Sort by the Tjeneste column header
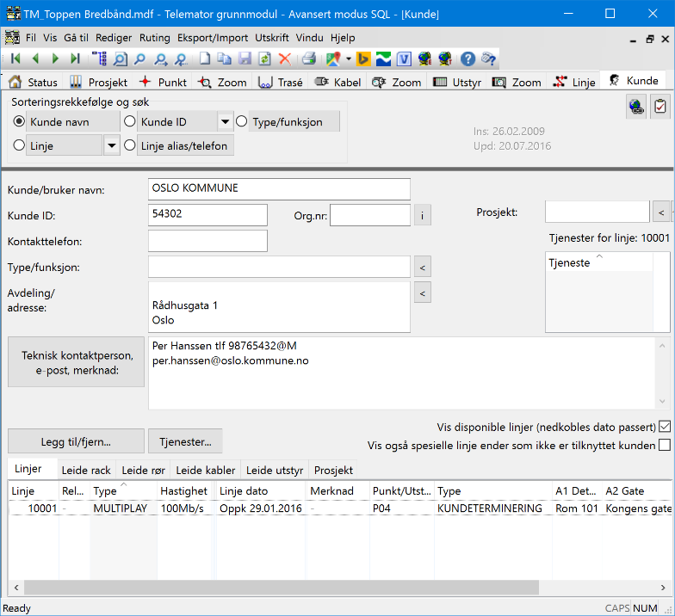Screen dimensions: 675x616 click(x=599, y=262)
